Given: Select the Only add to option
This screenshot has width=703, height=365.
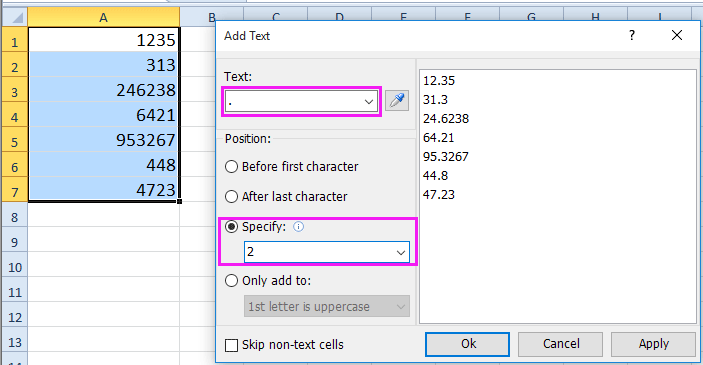Looking at the screenshot, I should [231, 281].
